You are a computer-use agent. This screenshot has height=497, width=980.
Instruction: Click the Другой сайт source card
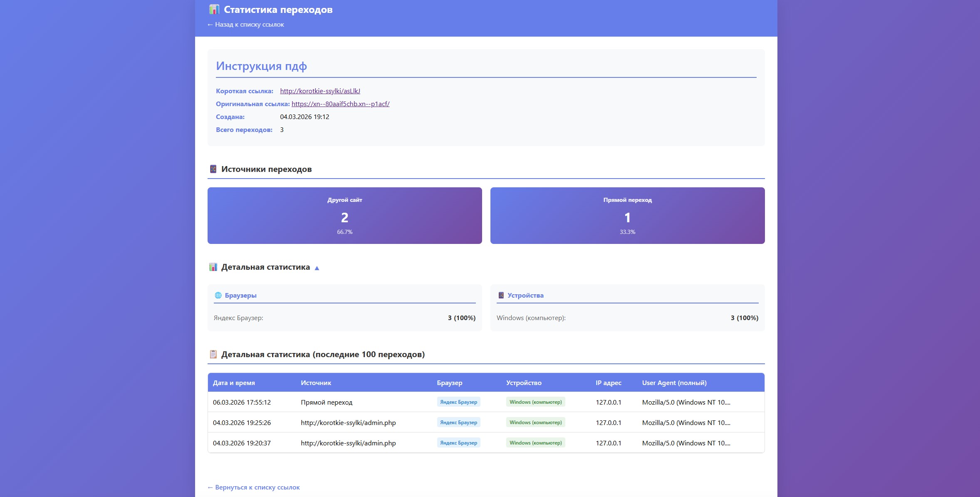click(x=344, y=215)
